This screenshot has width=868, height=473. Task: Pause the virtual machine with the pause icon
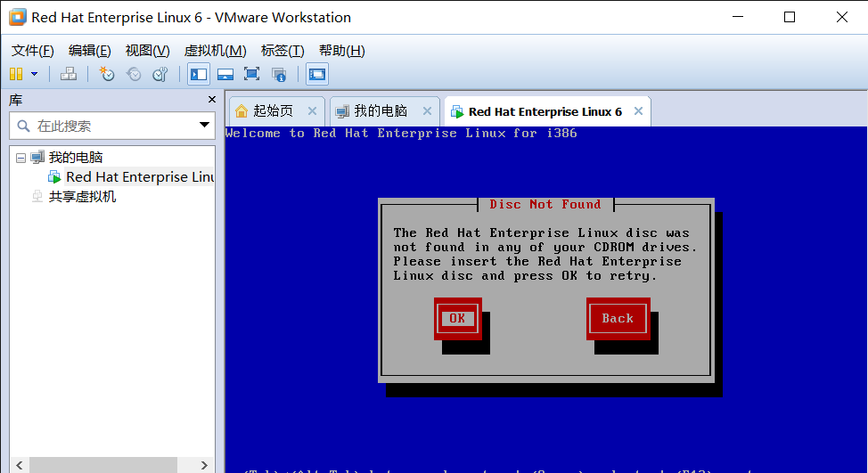(17, 74)
